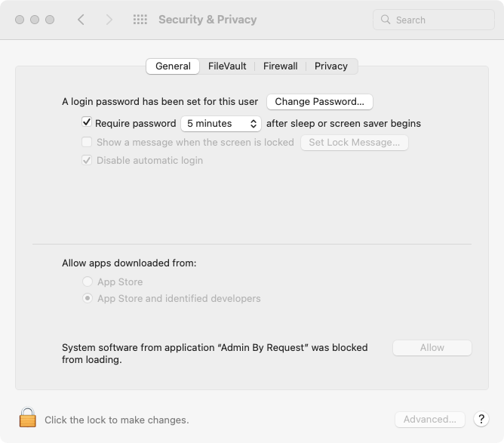Toggle Disable automatic login checkbox
The width and height of the screenshot is (504, 443).
(x=87, y=160)
